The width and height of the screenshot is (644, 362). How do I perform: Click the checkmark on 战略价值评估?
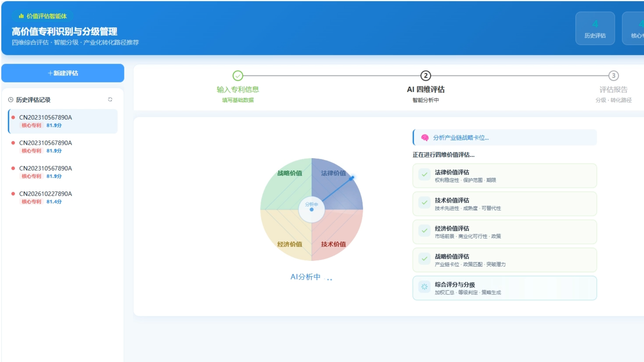[424, 259]
